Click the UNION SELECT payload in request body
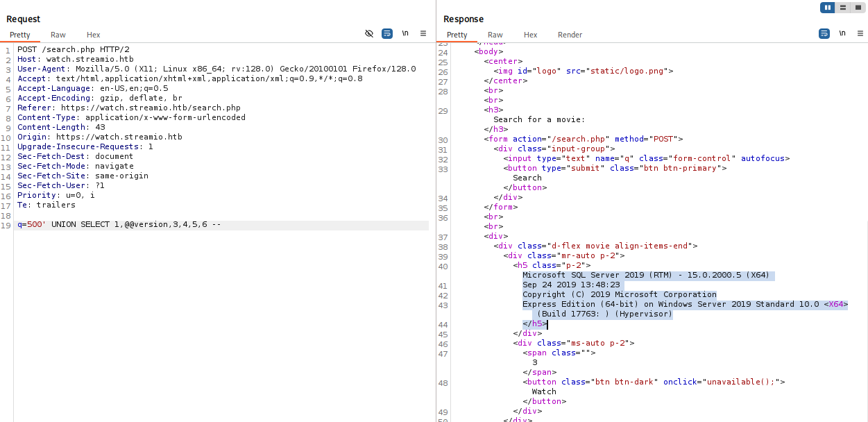868x422 pixels. tap(119, 225)
